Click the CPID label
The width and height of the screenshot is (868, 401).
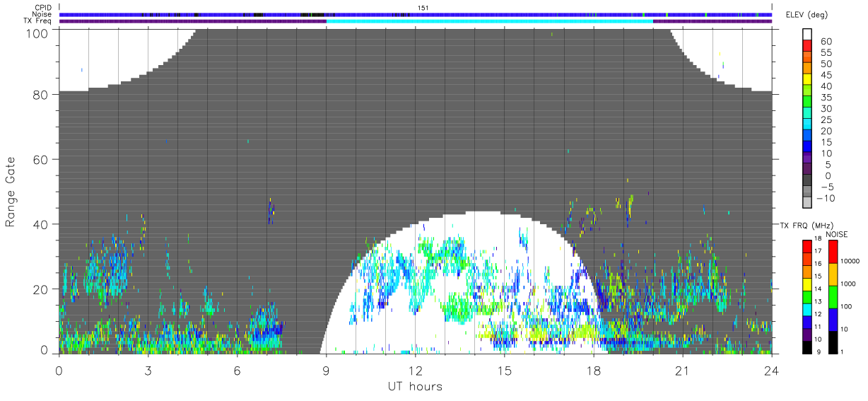(43, 8)
